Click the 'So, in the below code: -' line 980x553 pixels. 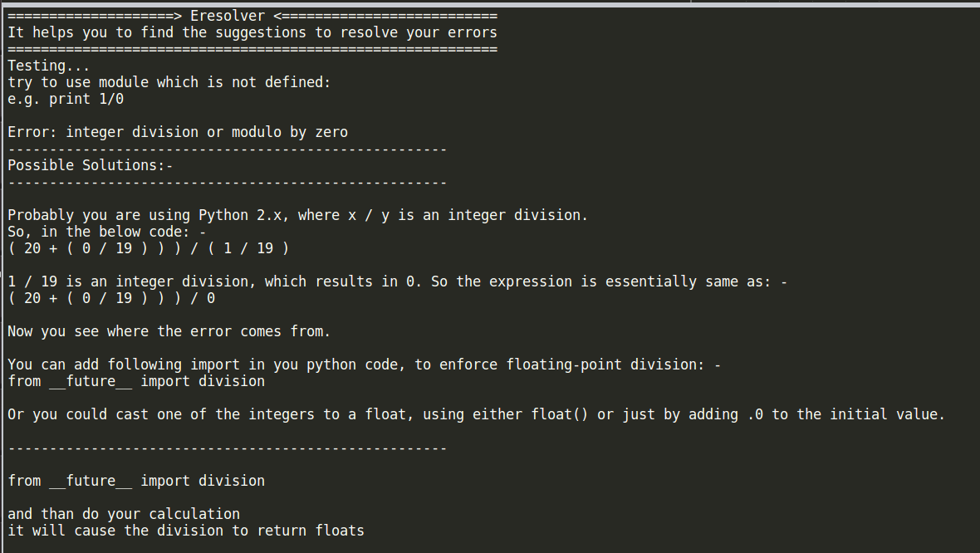click(107, 232)
